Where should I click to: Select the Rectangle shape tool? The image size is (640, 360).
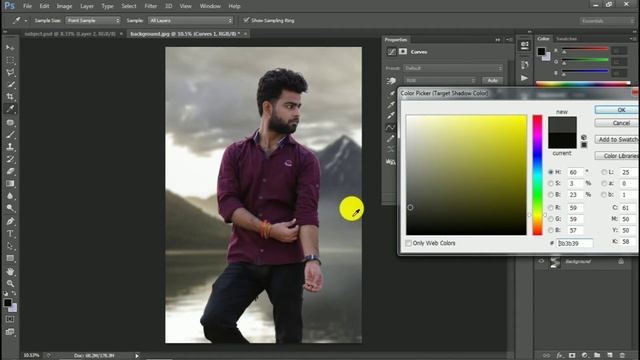[x=10, y=258]
